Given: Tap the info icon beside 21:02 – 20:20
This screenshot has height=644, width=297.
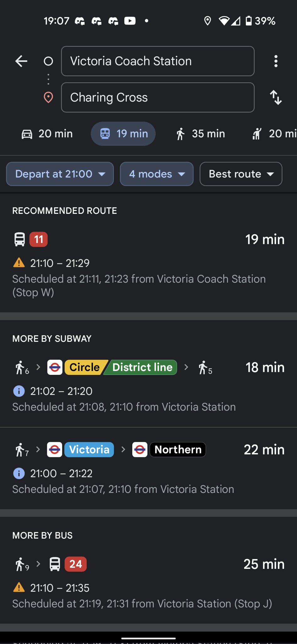Looking at the screenshot, I should click(19, 391).
